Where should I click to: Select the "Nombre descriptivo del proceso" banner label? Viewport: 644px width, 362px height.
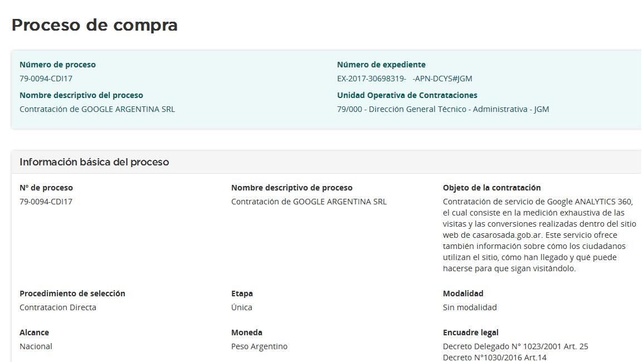(81, 95)
